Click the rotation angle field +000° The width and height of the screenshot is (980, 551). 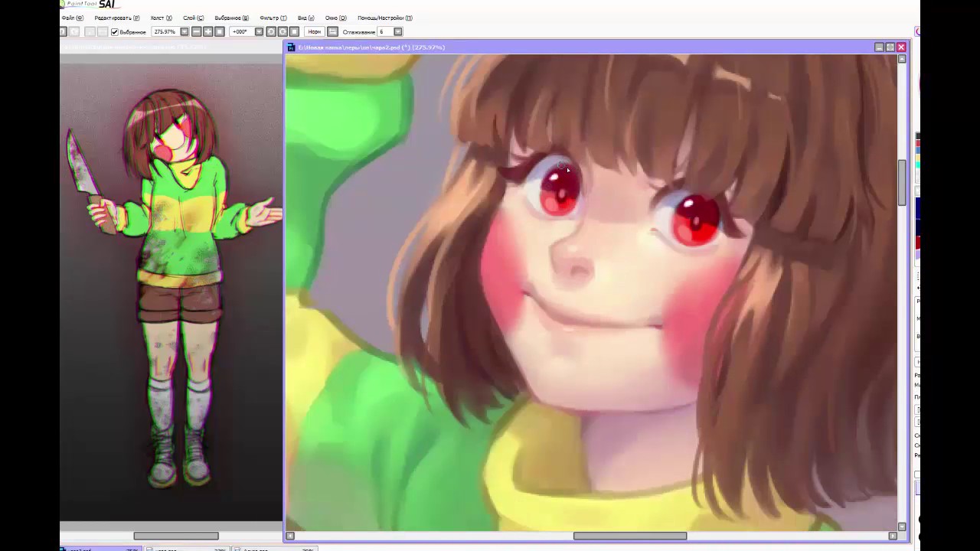[x=242, y=31]
